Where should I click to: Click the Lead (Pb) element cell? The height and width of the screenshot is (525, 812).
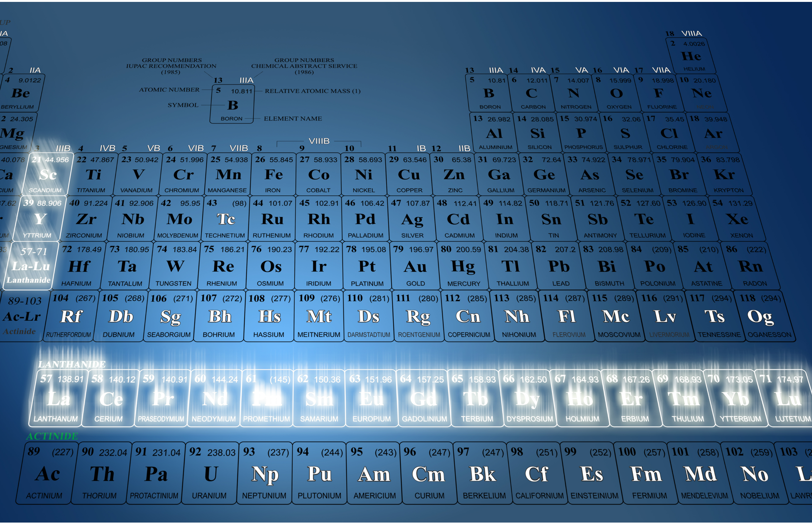click(x=559, y=266)
